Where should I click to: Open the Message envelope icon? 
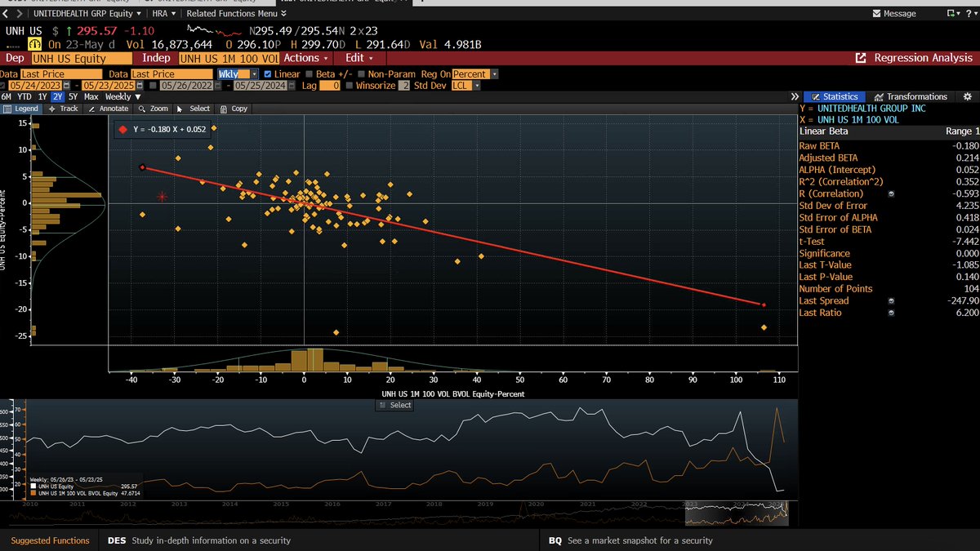pyautogui.click(x=877, y=14)
